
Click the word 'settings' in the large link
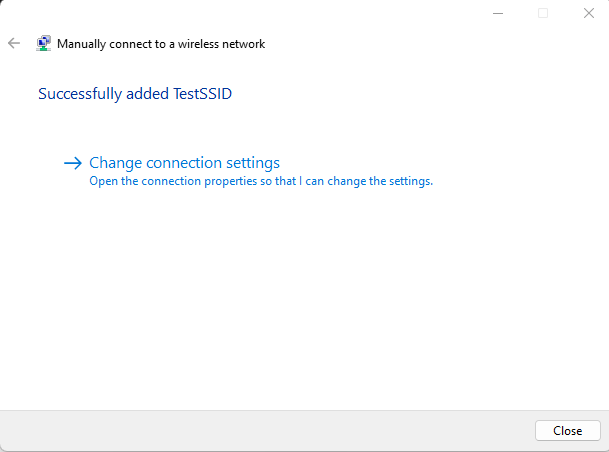tap(253, 163)
